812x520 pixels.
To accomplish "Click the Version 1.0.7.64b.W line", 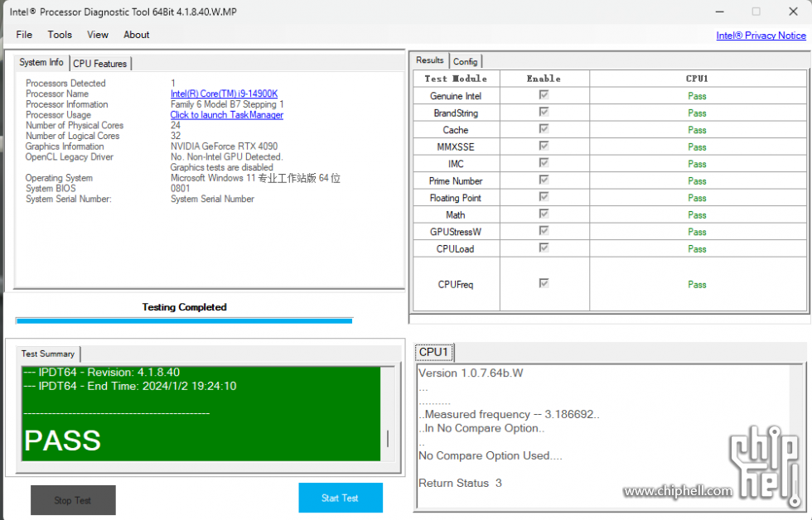I will [471, 373].
